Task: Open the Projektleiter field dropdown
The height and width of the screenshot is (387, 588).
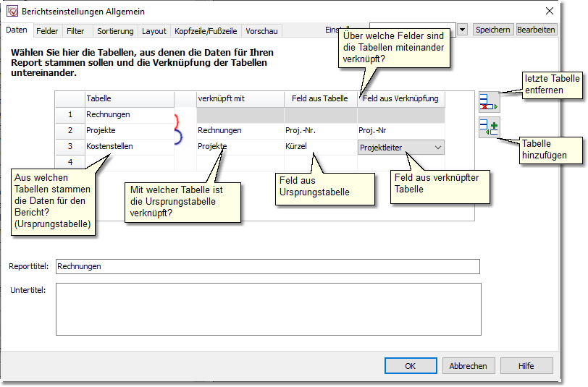Action: tap(437, 147)
